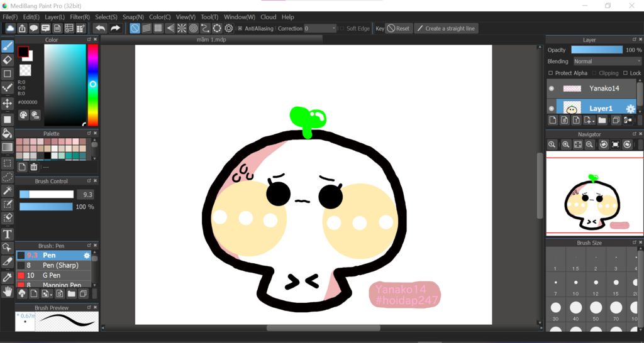The width and height of the screenshot is (644, 343).
Task: Select the Move tool
Action: point(8,103)
